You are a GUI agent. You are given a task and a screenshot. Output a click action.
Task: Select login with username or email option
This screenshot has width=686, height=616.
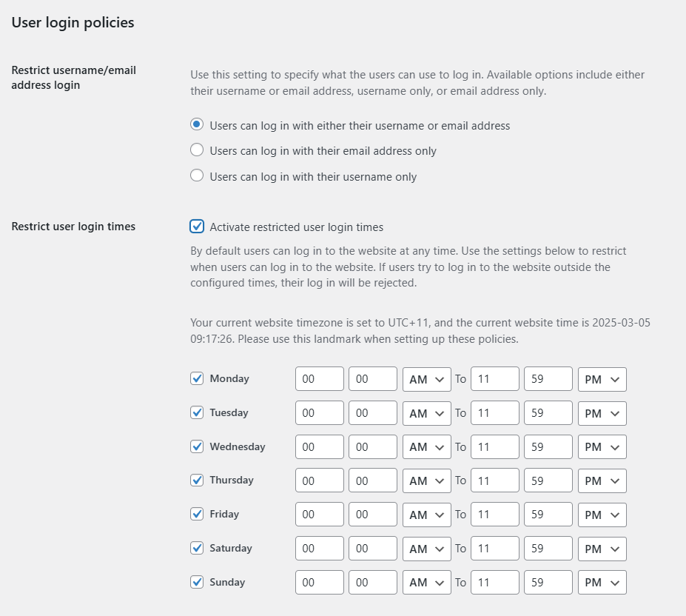point(197,124)
